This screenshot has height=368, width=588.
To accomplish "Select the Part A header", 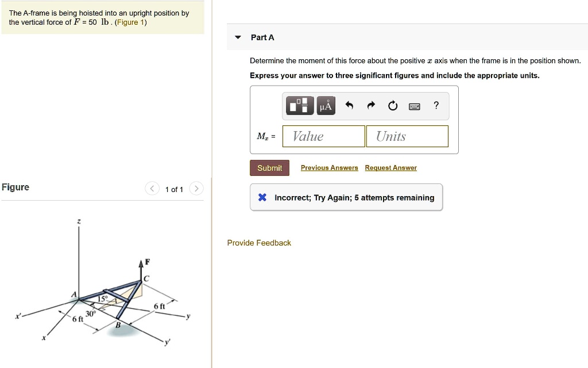I will coord(262,37).
